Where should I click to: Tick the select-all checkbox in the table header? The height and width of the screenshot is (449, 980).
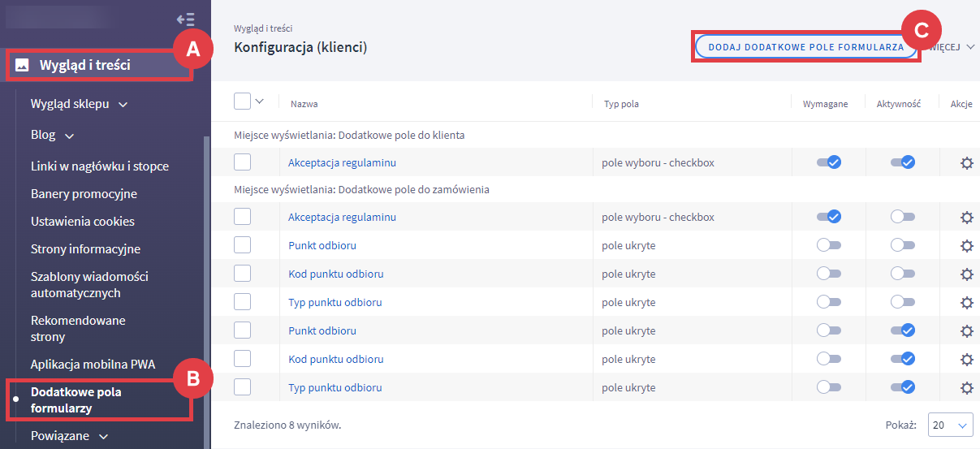click(x=242, y=101)
